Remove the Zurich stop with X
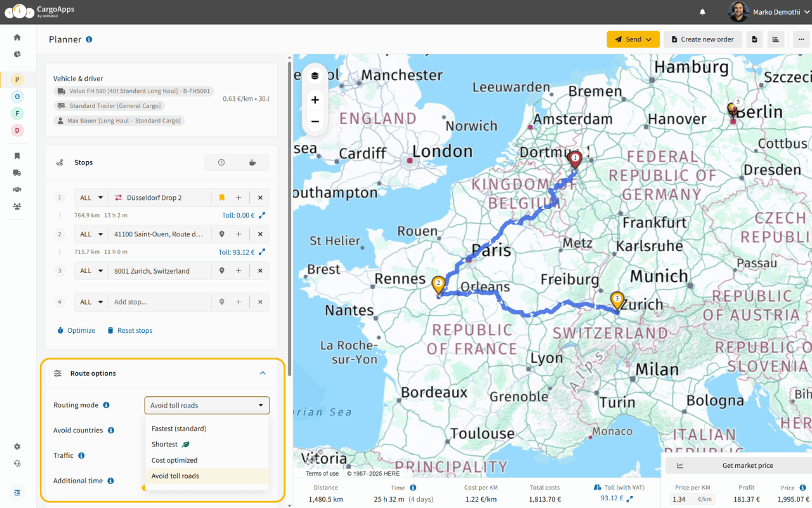Viewport: 812px width, 508px height. 260,271
